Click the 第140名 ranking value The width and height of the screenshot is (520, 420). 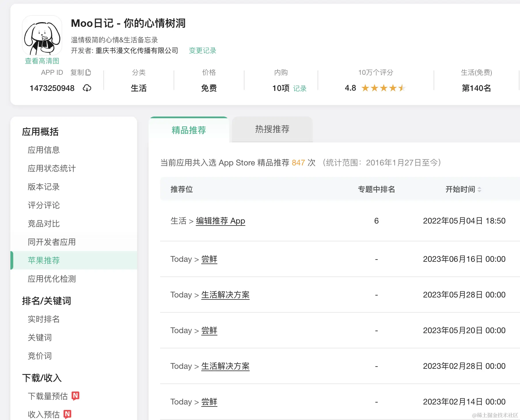coord(476,88)
